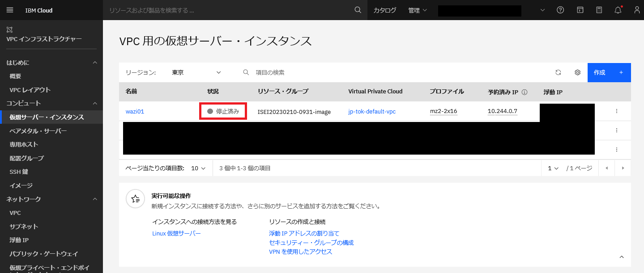Click the プロファイル column header

tap(447, 92)
